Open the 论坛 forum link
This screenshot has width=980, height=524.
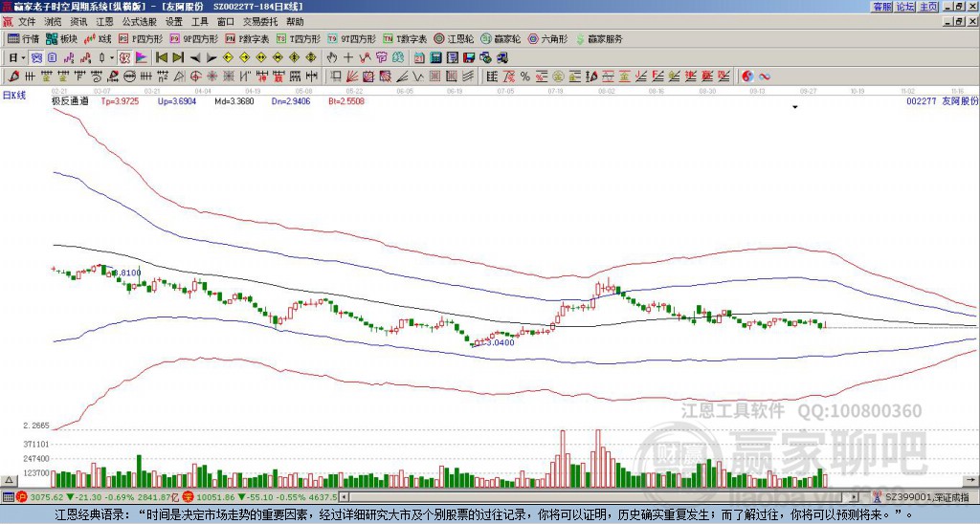click(905, 7)
